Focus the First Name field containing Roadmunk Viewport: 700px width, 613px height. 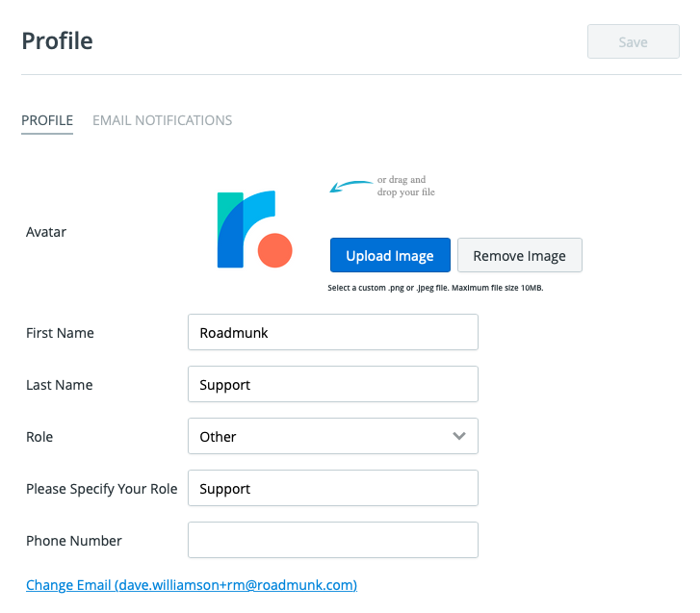333,332
